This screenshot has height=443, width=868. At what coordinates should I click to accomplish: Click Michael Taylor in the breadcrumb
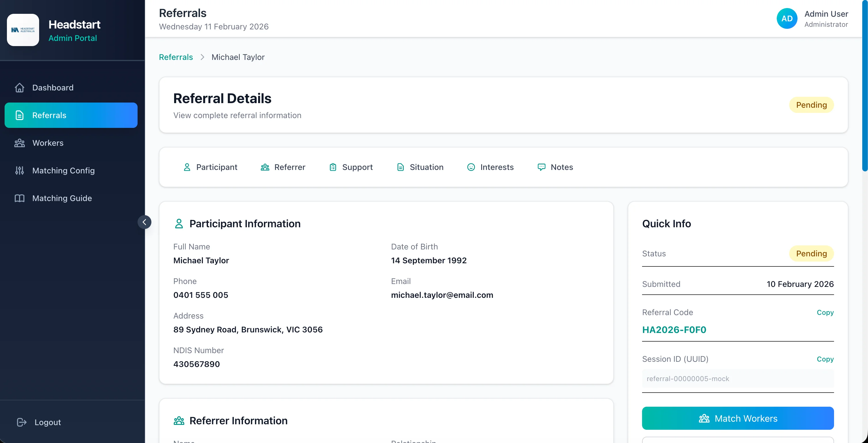[238, 57]
